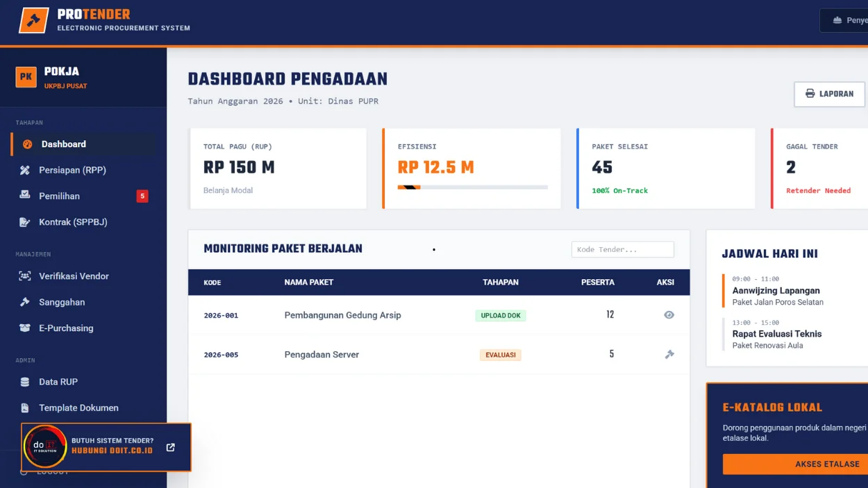Image resolution: width=868 pixels, height=488 pixels.
Task: Click the Data RUP database icon
Action: click(x=24, y=382)
